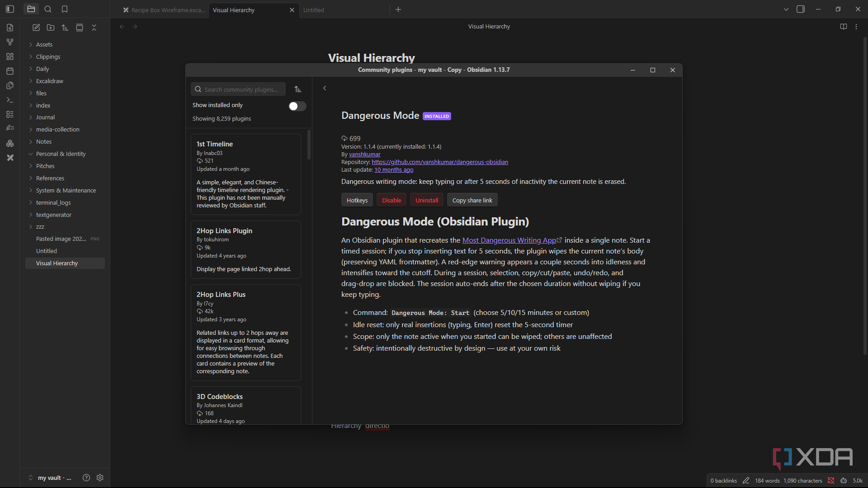This screenshot has width=868, height=488.
Task: Focus the Search community plugins field
Action: click(238, 89)
